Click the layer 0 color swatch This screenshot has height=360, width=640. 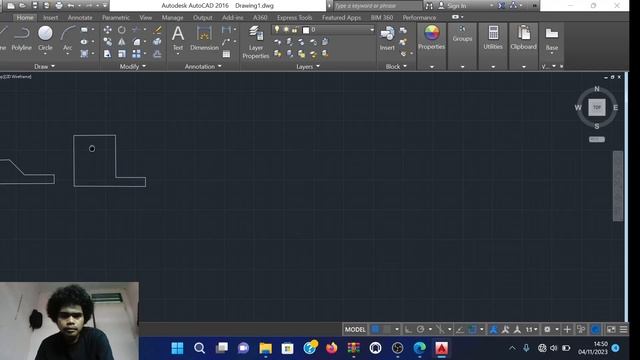306,30
